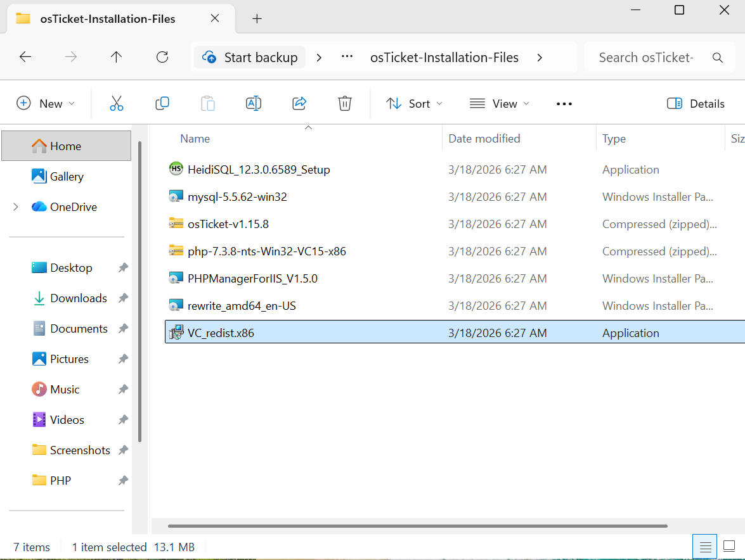Select the mysql-5.5.62-win32 installer icon
745x560 pixels.
point(176,196)
